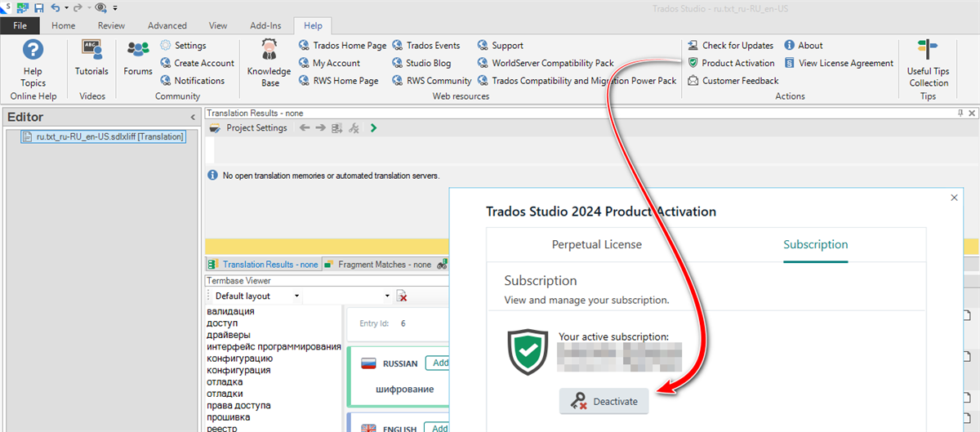
Task: Open the Undo history dropdown arrow
Action: (65, 8)
